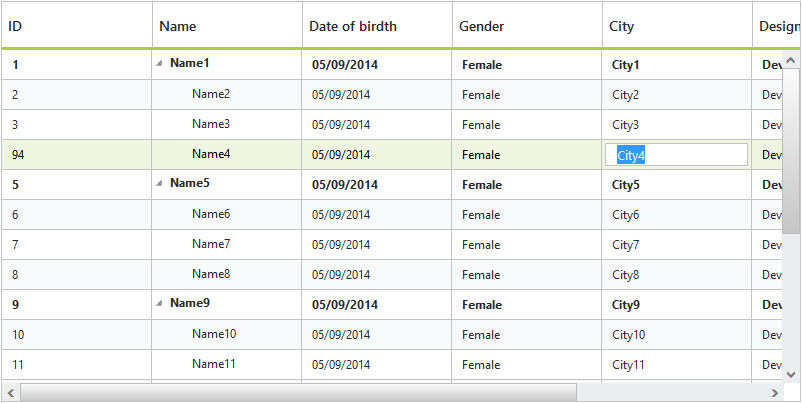This screenshot has height=403, width=802.
Task: Collapse the Name1 tree row
Action: coord(159,63)
